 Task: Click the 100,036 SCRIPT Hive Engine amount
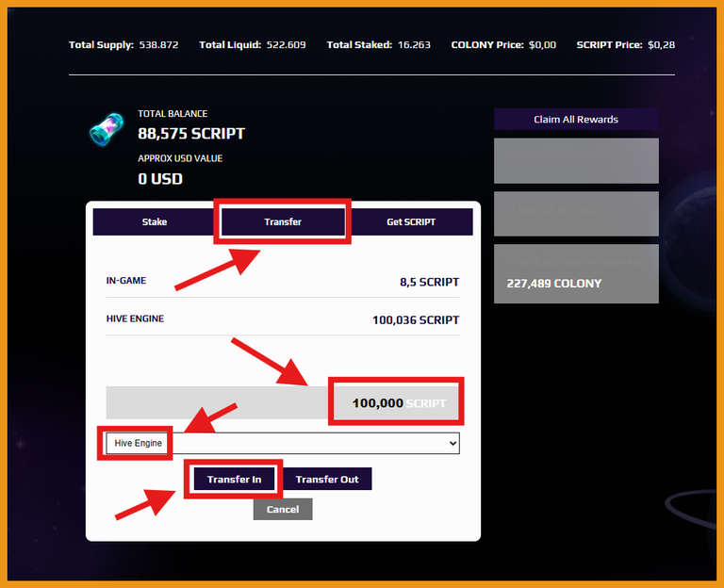coord(416,319)
